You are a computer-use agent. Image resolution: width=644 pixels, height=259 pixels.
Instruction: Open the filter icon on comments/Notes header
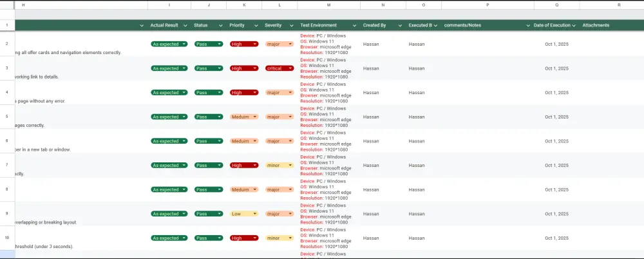[x=528, y=26]
